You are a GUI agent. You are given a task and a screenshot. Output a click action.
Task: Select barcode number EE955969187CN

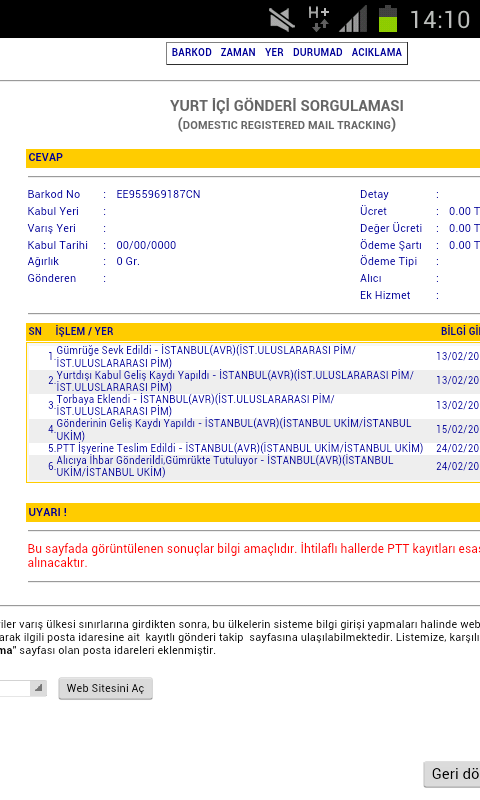tap(158, 194)
